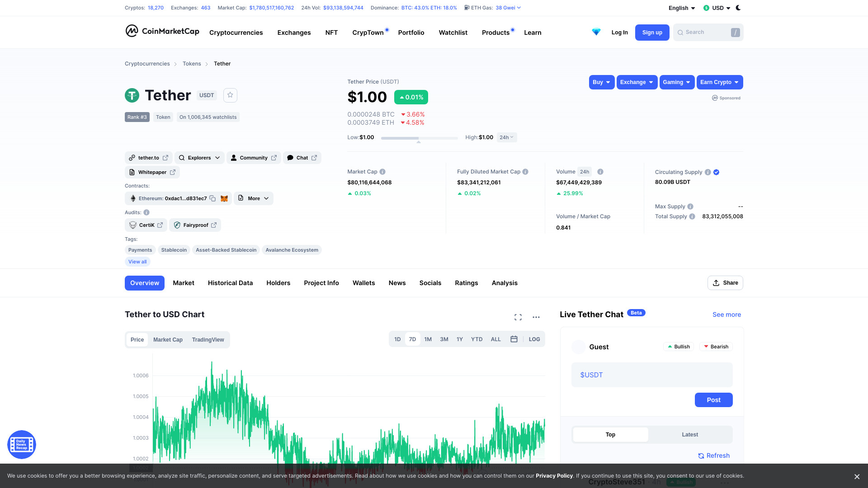Add token to MetaMask fox icon

click(x=224, y=198)
